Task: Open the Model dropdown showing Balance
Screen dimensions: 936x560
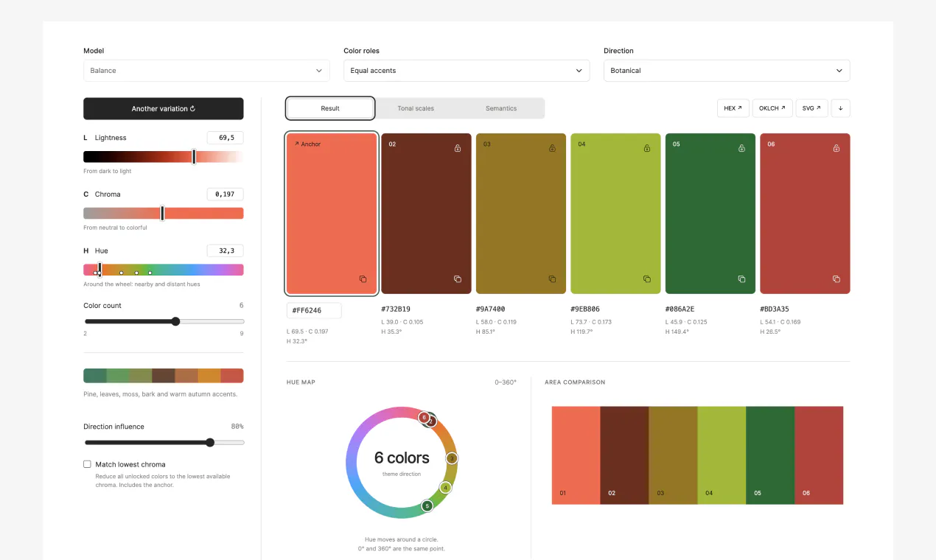Action: pos(206,71)
